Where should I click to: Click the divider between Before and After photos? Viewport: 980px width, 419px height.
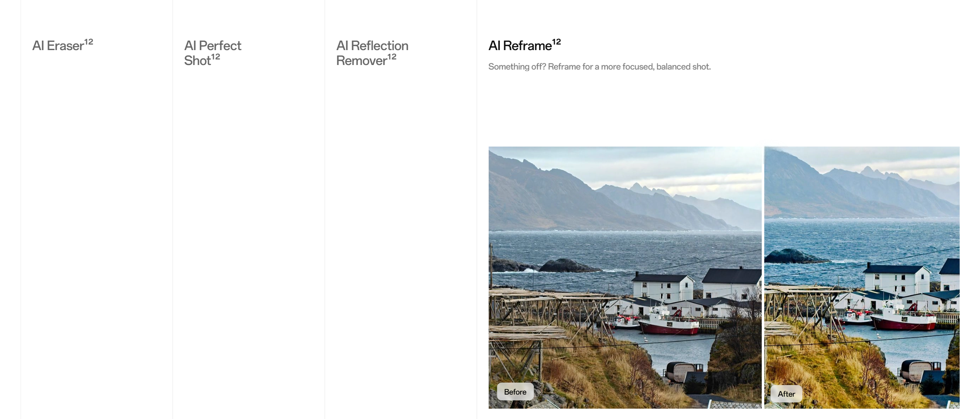click(763, 277)
